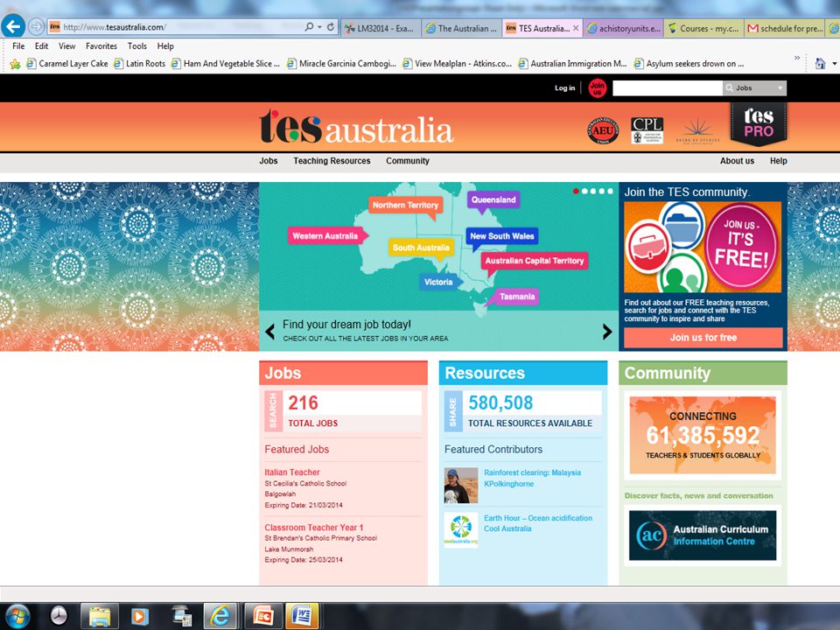The width and height of the screenshot is (840, 630).
Task: Click the browser Home icon
Action: click(x=820, y=64)
